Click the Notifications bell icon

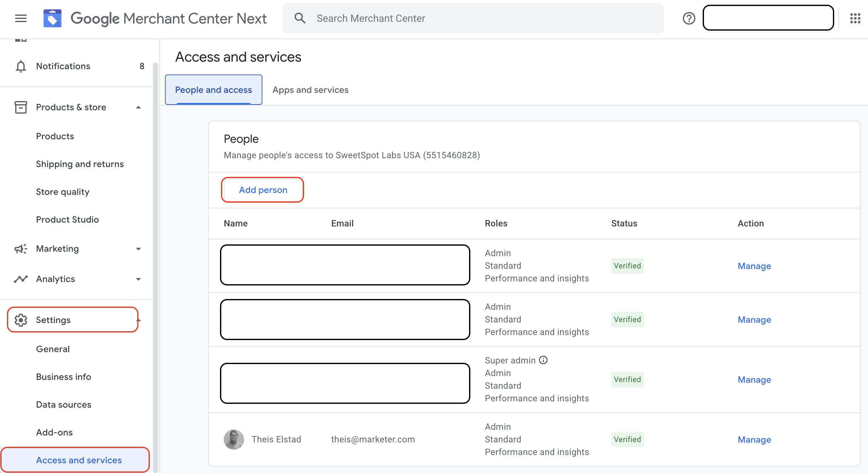[21, 66]
